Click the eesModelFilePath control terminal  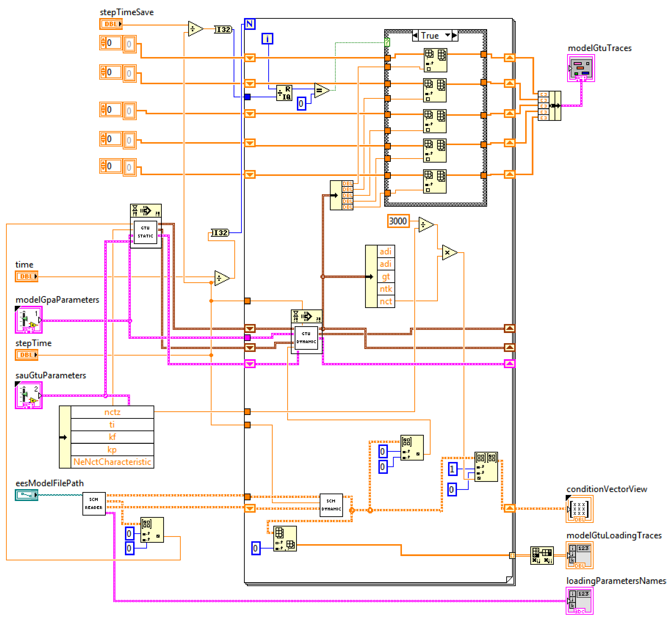(x=26, y=495)
